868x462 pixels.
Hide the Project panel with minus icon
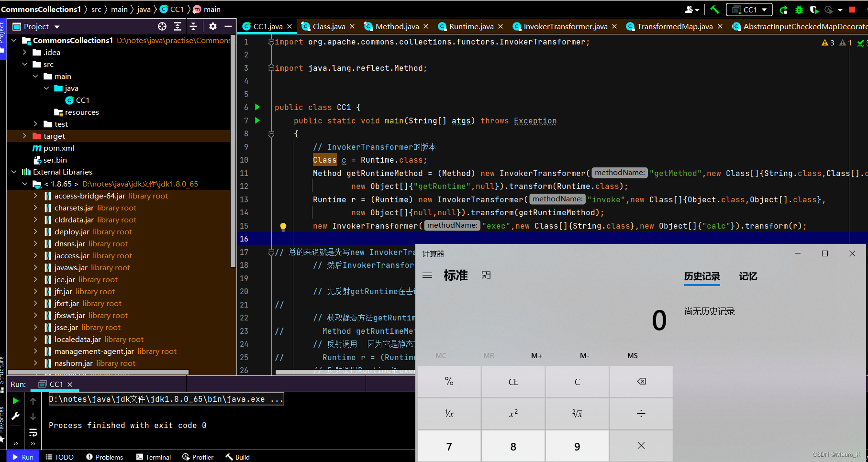228,26
